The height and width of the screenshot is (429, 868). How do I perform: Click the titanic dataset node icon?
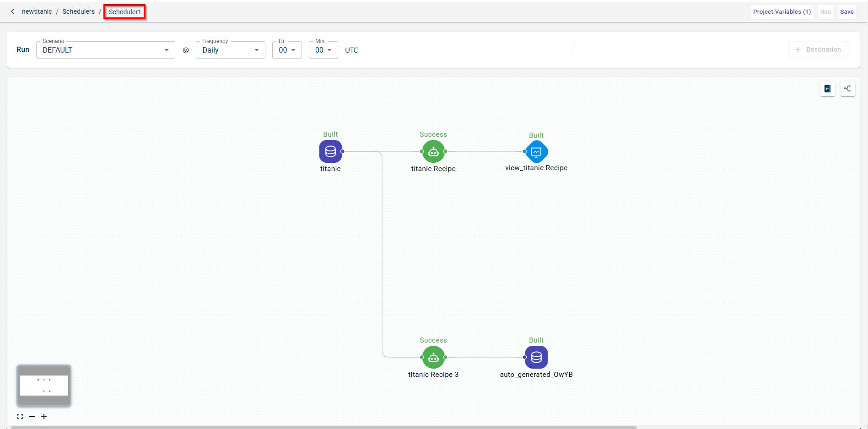click(x=330, y=151)
